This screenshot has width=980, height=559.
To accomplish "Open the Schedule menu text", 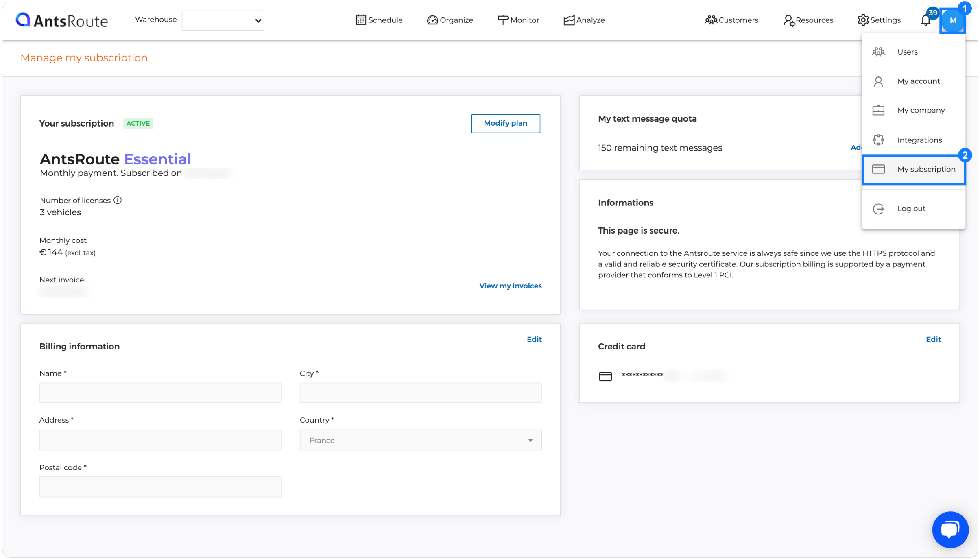I will pyautogui.click(x=385, y=20).
